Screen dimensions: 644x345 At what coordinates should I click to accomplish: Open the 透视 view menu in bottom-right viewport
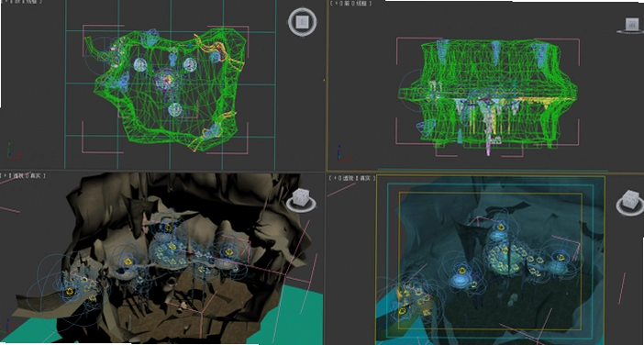coord(348,178)
